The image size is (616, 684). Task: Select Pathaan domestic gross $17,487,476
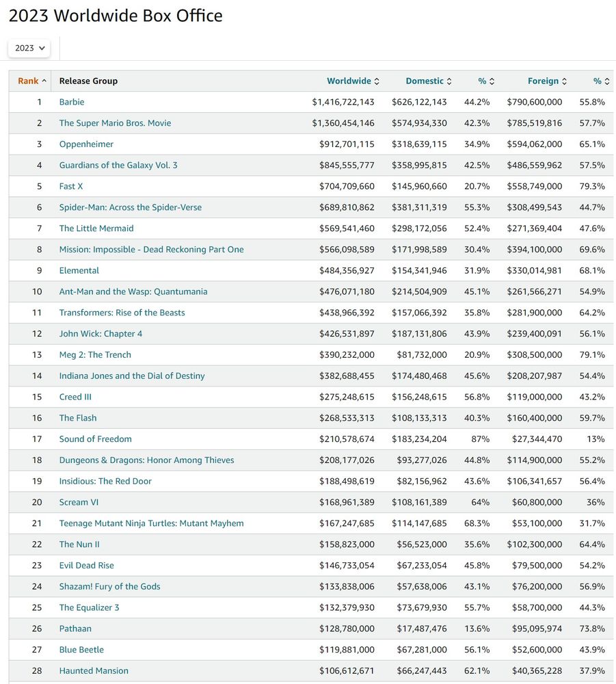point(422,629)
